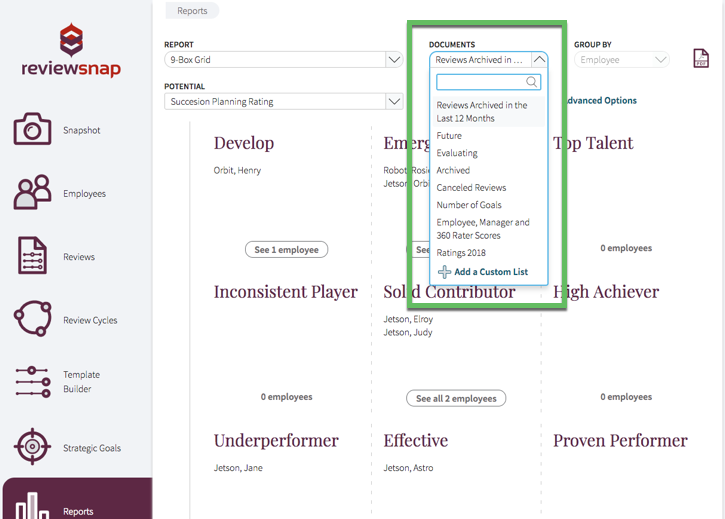
Task: Open the Review Cycles circle icon
Action: coord(32,320)
